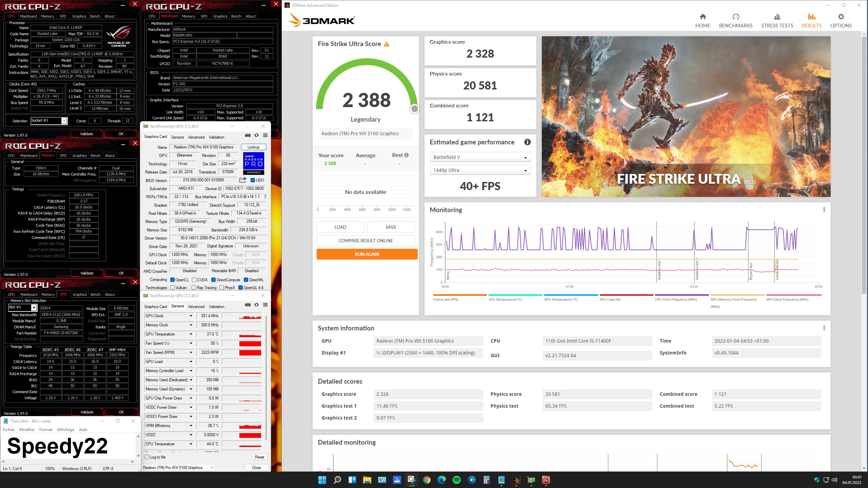The width and height of the screenshot is (868, 488).
Task: Take screenshot with camera icon, GPU-Z Graphics Card window
Action: [x=248, y=135]
